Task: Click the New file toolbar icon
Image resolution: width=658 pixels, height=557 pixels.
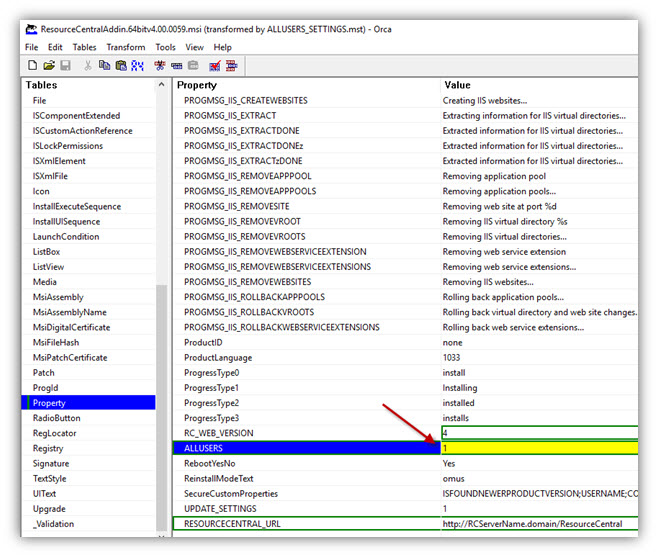Action: coord(32,65)
